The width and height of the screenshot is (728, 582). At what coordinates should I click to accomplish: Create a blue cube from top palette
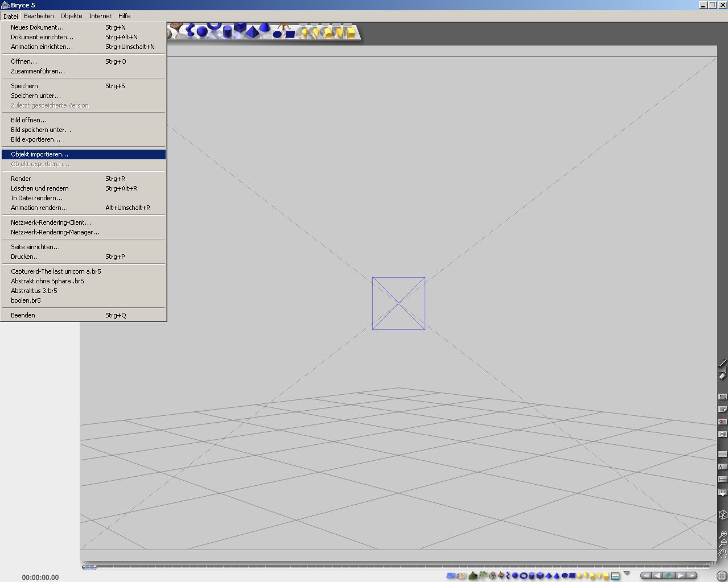[240, 27]
